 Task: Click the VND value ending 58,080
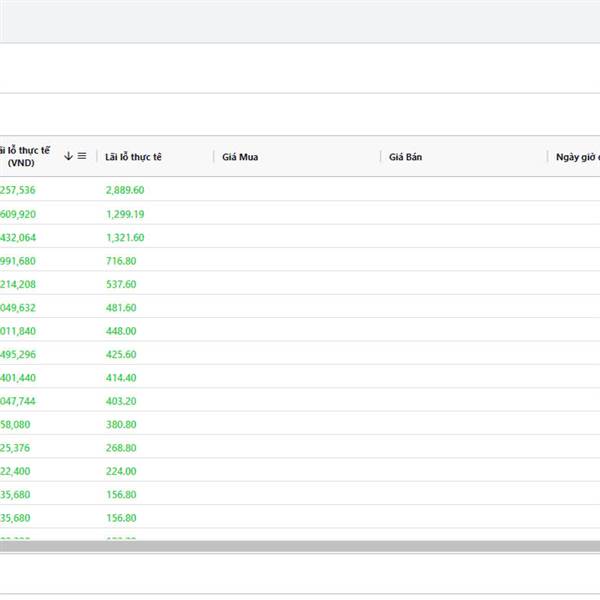[x=15, y=424]
